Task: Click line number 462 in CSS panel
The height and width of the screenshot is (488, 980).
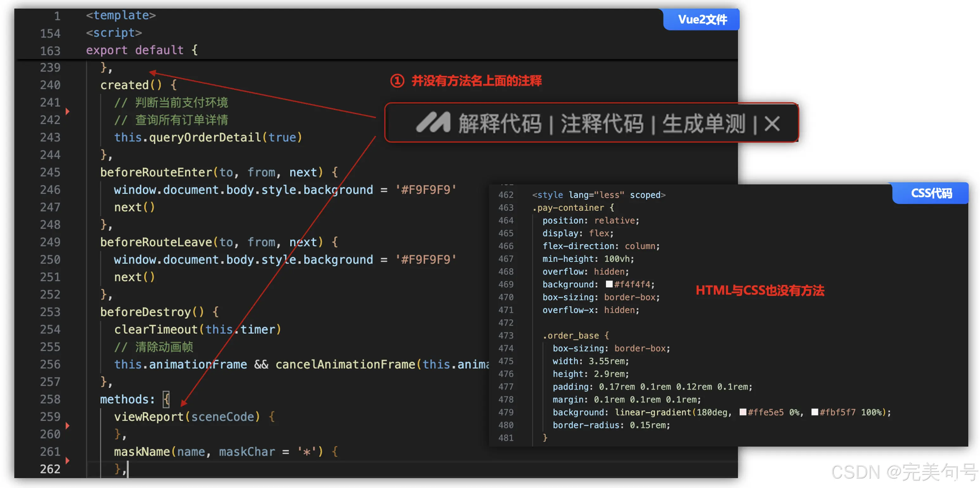Action: click(x=506, y=195)
